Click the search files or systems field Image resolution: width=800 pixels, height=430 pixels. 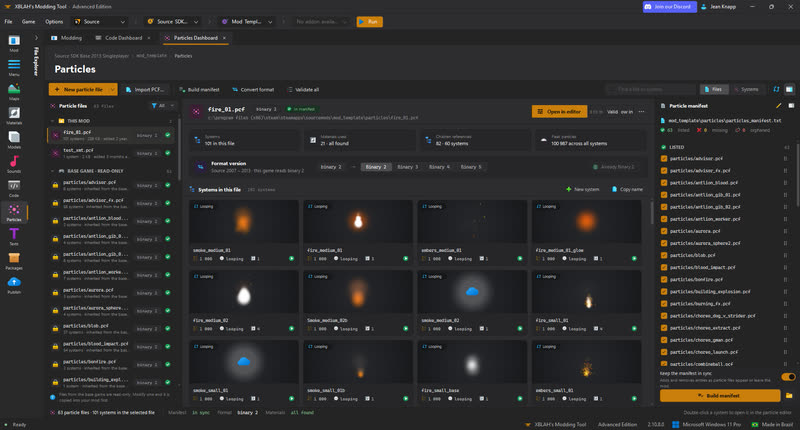click(651, 89)
